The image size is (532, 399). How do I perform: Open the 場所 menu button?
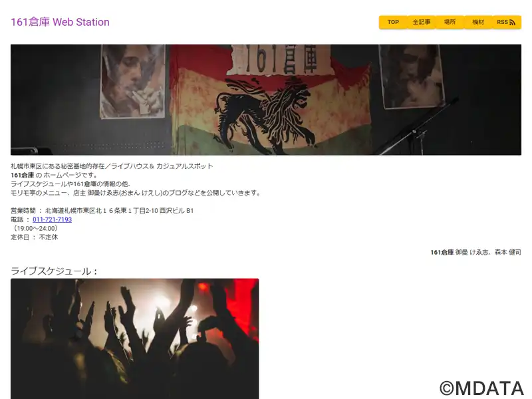click(x=450, y=22)
